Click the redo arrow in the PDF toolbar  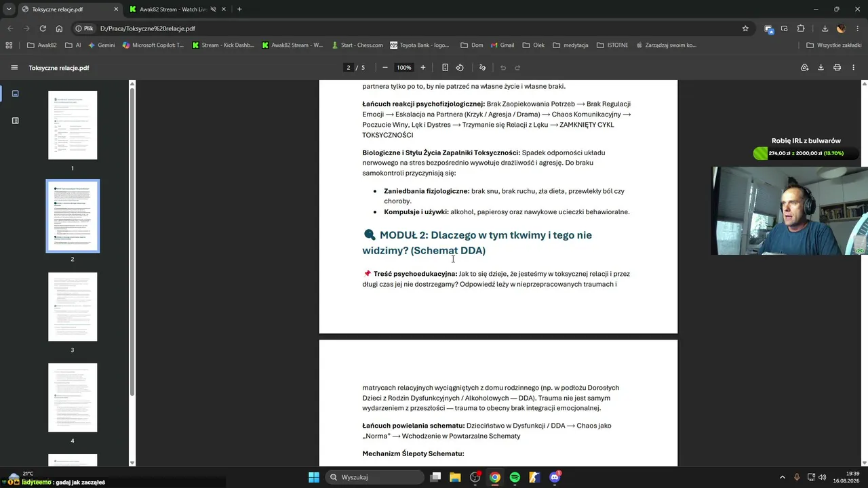point(517,68)
